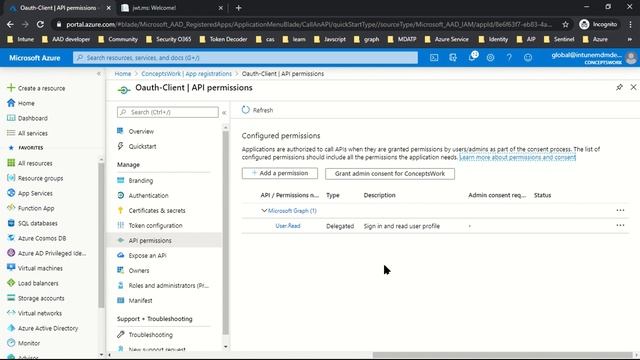Image resolution: width=640 pixels, height=360 pixels.
Task: Click the Virtual machines icon
Action: pyautogui.click(x=11, y=268)
